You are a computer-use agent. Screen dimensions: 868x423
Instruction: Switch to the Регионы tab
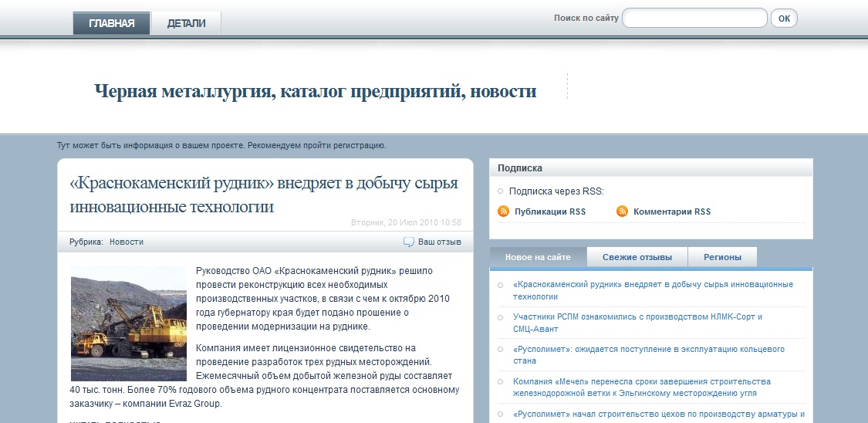coord(722,257)
